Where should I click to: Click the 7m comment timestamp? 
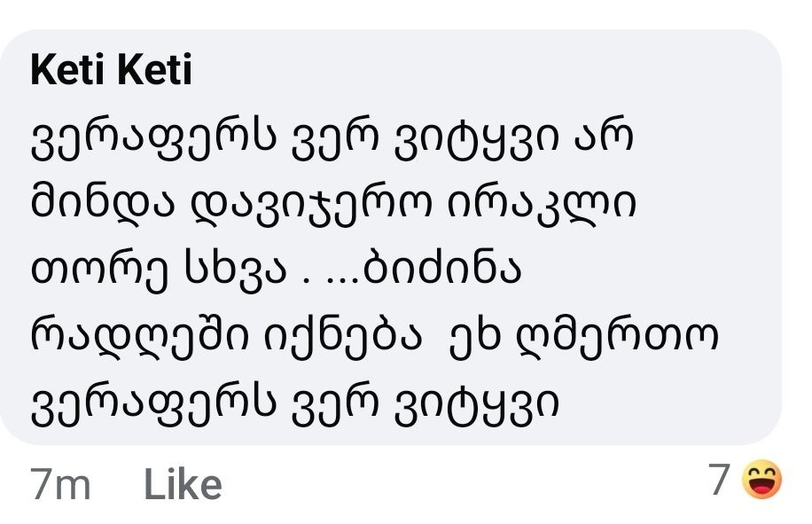coord(60,484)
